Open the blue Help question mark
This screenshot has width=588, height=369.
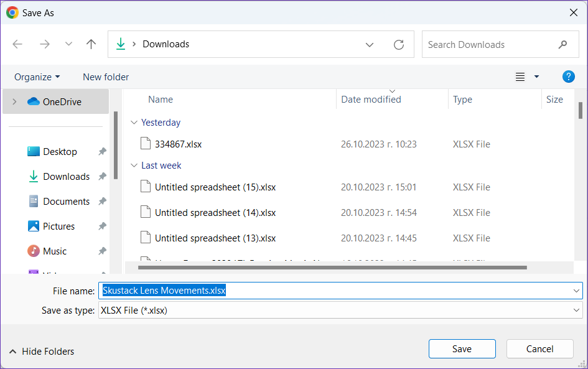tap(568, 77)
